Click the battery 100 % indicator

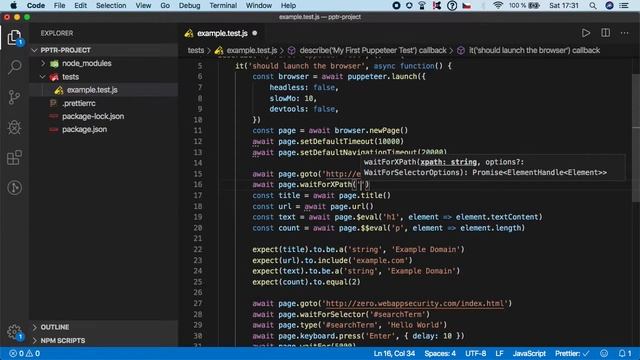524,5
